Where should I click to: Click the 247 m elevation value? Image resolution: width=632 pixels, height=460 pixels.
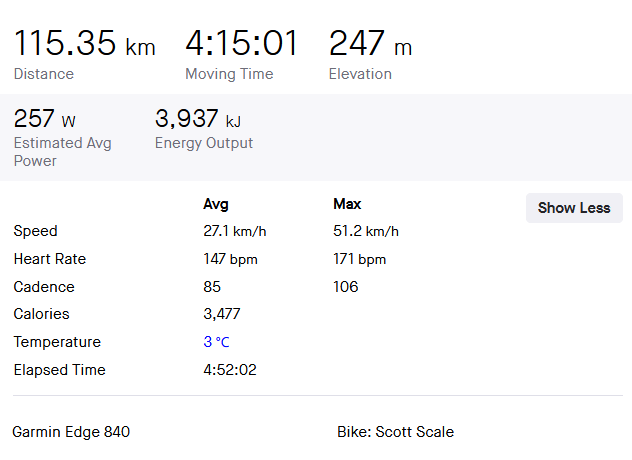pyautogui.click(x=370, y=43)
